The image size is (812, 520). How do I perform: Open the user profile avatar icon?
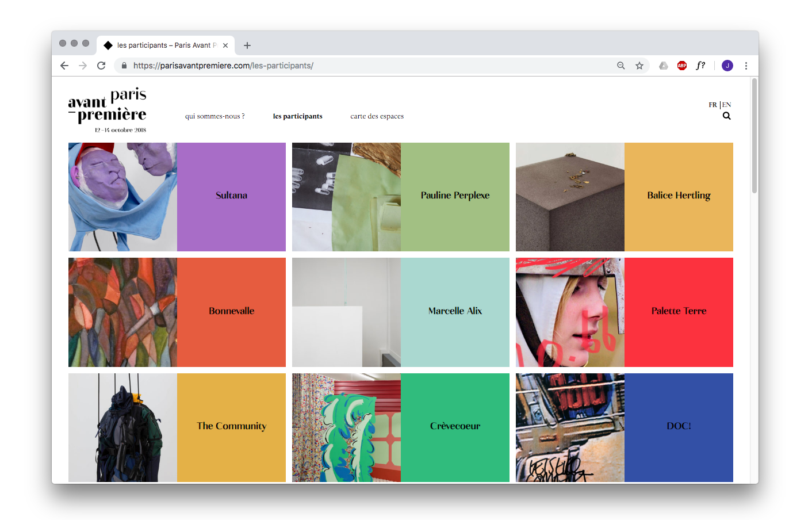[727, 66]
